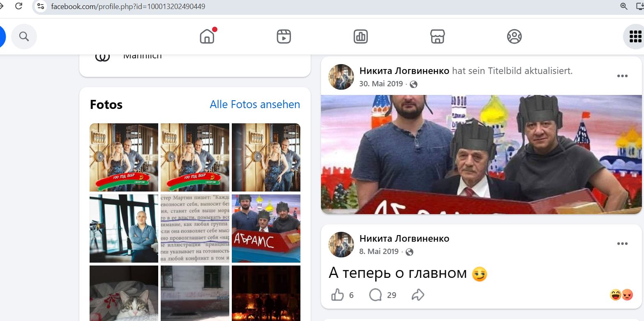This screenshot has height=321, width=644.
Task: Share the 8. Mai 2019 post
Action: point(418,295)
